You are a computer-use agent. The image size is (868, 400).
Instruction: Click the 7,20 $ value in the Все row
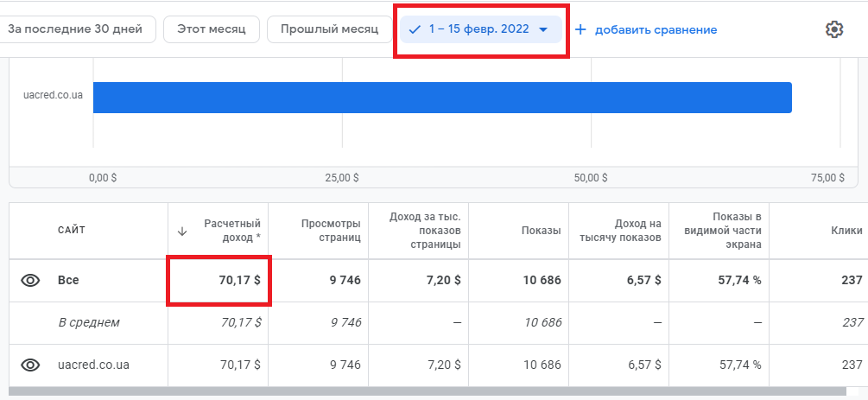[x=441, y=280]
